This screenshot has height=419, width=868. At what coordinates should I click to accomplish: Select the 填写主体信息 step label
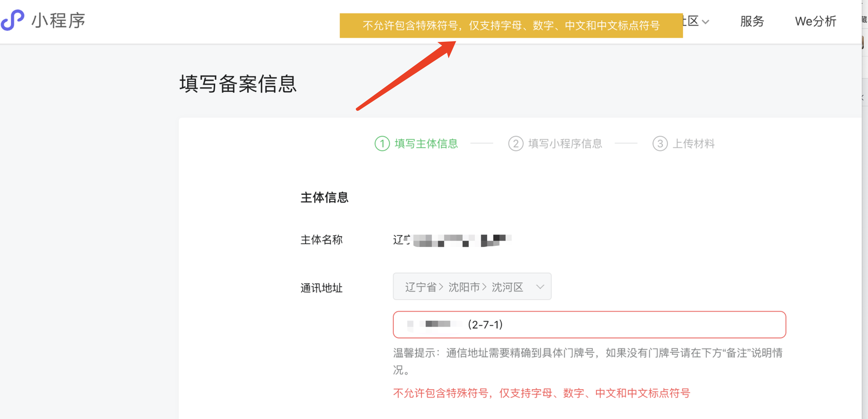(x=426, y=144)
